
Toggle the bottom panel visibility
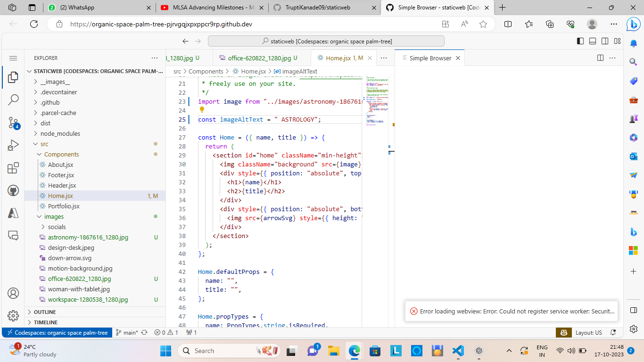click(x=592, y=41)
